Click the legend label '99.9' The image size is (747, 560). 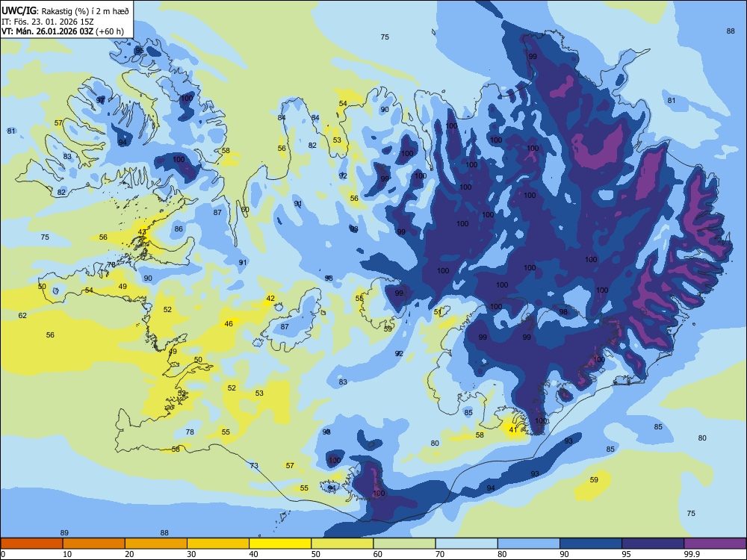tap(692, 554)
